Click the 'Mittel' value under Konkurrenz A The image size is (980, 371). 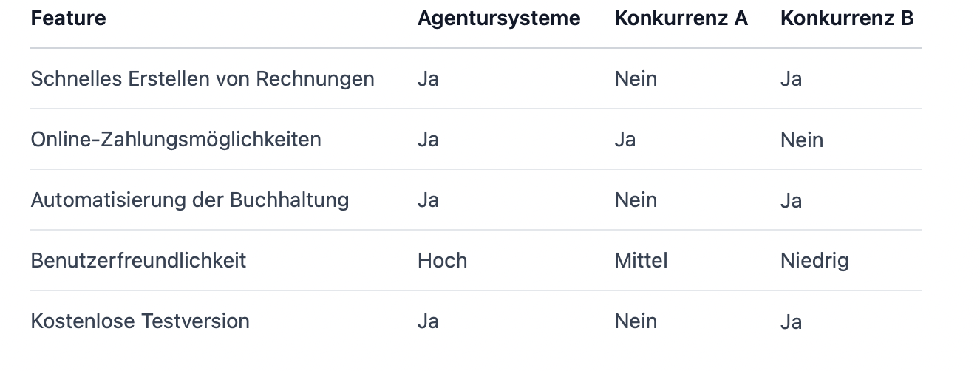tap(641, 261)
